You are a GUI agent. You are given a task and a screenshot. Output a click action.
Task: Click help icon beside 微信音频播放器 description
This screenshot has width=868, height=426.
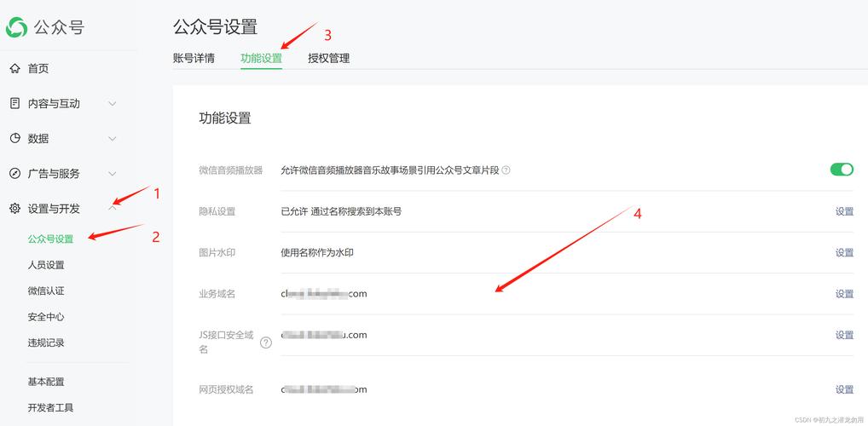[x=506, y=170]
